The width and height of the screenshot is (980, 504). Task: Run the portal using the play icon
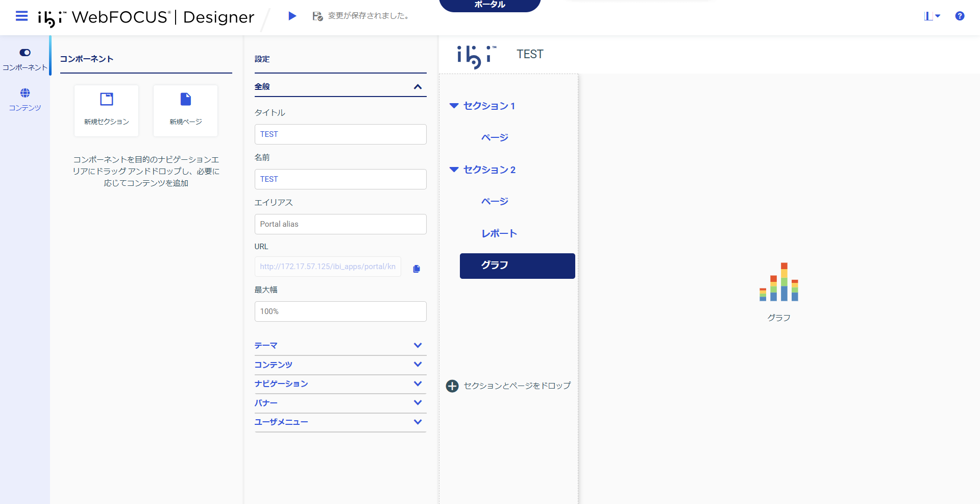point(292,16)
